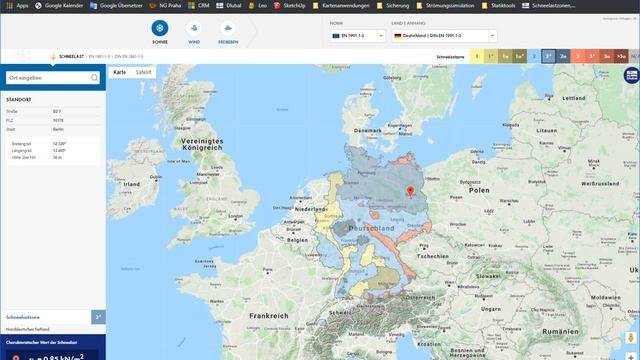Select snow zone 3a swatch

(607, 56)
